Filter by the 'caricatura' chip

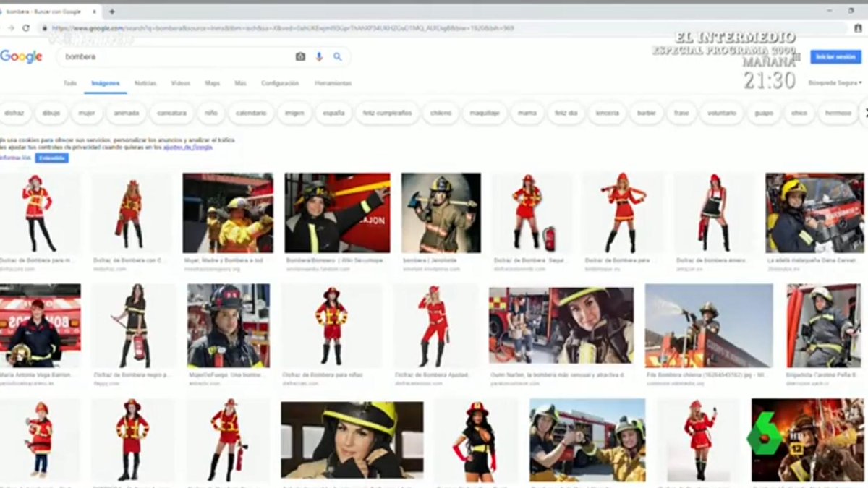[171, 113]
